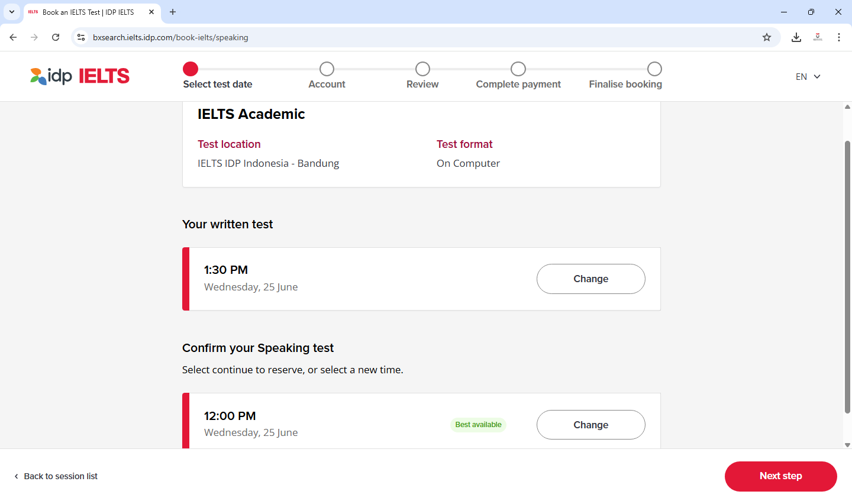Click the extension icon beside downloads
This screenshot has width=852, height=504.
click(818, 37)
